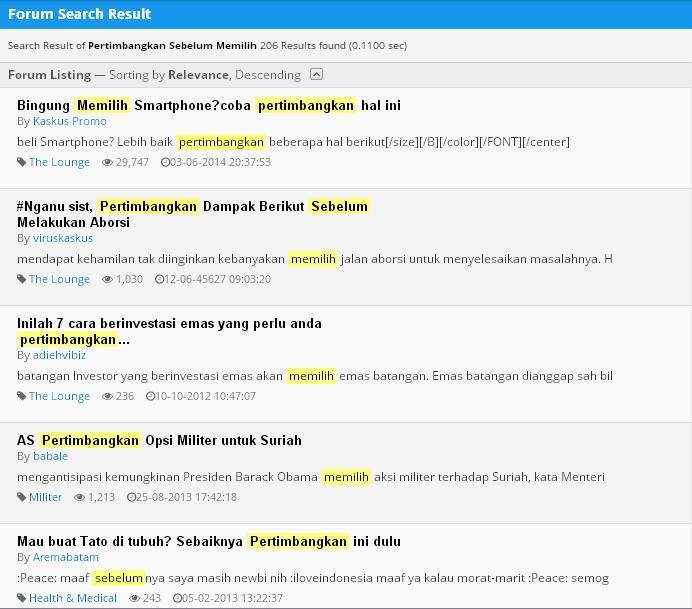Open thread 'AS Pertimbangkan Opsi Militer untuk Suriah'
The height and width of the screenshot is (609, 692).
[159, 440]
